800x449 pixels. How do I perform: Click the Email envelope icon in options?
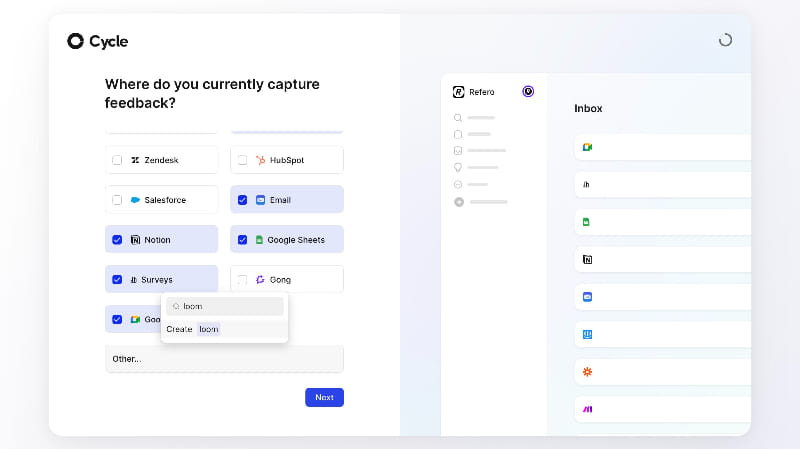coord(260,199)
